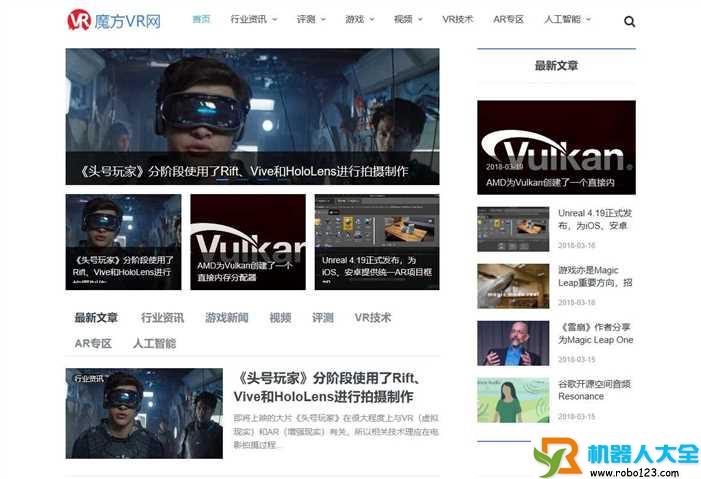
Task: Open VR技术 in the top navigation
Action: [457, 19]
